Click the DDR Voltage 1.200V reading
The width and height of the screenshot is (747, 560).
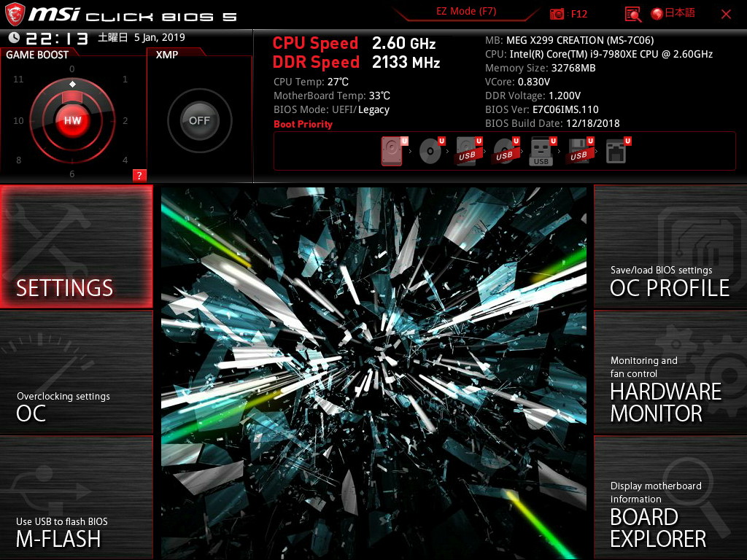click(x=533, y=96)
